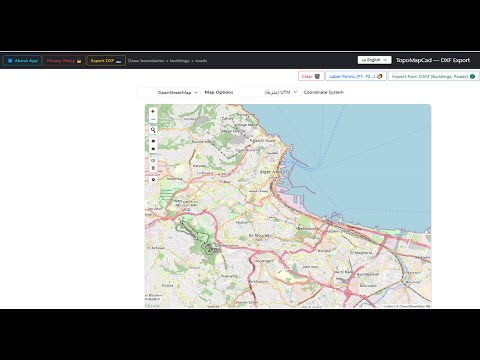Import from OSM buildings and roads
The image size is (480, 360).
(433, 76)
